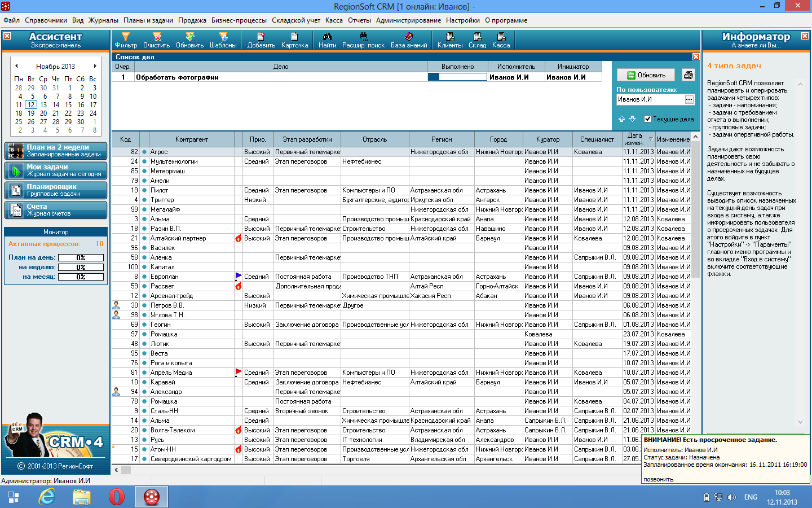
Task: Open the Карточка toolbar tool
Action: point(294,40)
